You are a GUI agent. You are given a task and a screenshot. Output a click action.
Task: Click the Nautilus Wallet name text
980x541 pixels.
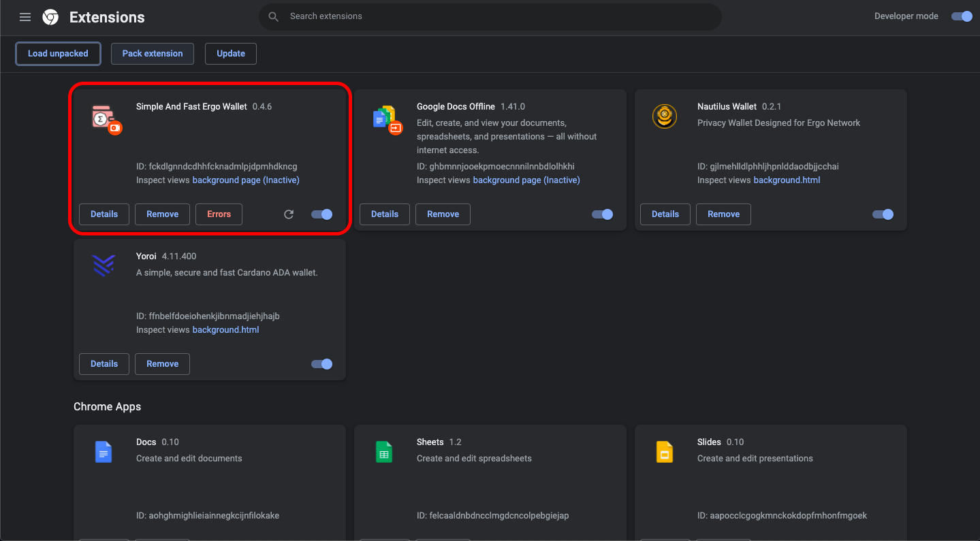[727, 107]
